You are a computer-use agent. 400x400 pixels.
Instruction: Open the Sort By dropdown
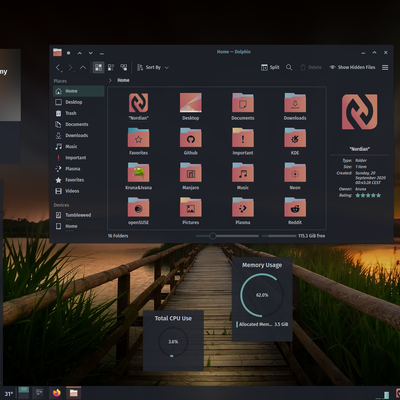[x=153, y=67]
